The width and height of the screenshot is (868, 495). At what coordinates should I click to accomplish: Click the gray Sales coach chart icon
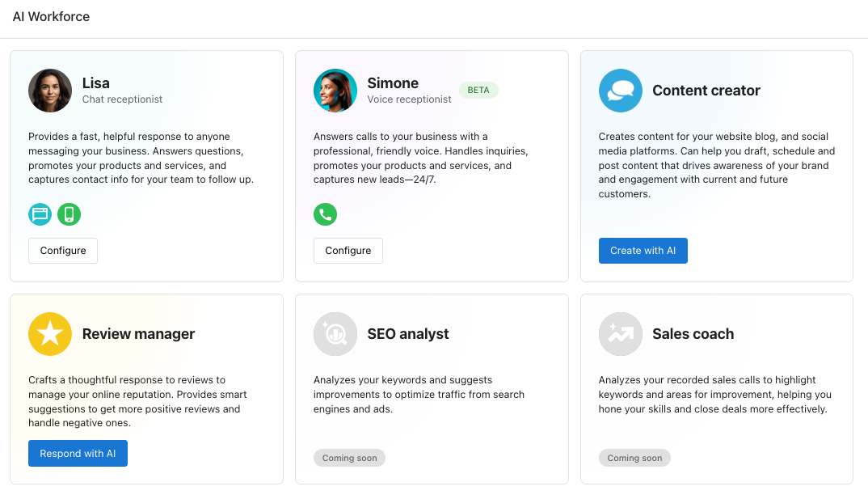tap(620, 334)
